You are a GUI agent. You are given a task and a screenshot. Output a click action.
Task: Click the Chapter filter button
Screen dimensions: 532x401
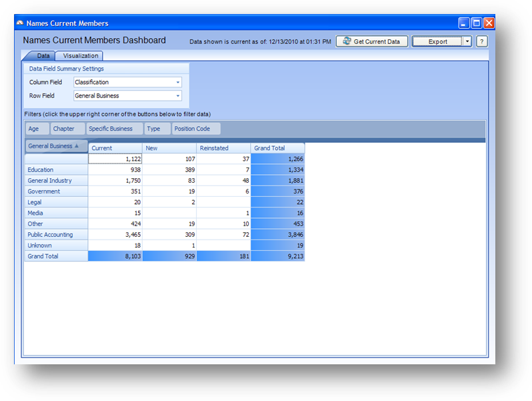click(x=67, y=129)
